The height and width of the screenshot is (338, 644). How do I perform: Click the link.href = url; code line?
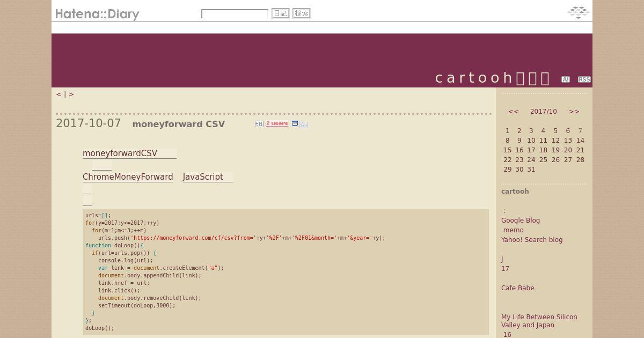(x=124, y=283)
